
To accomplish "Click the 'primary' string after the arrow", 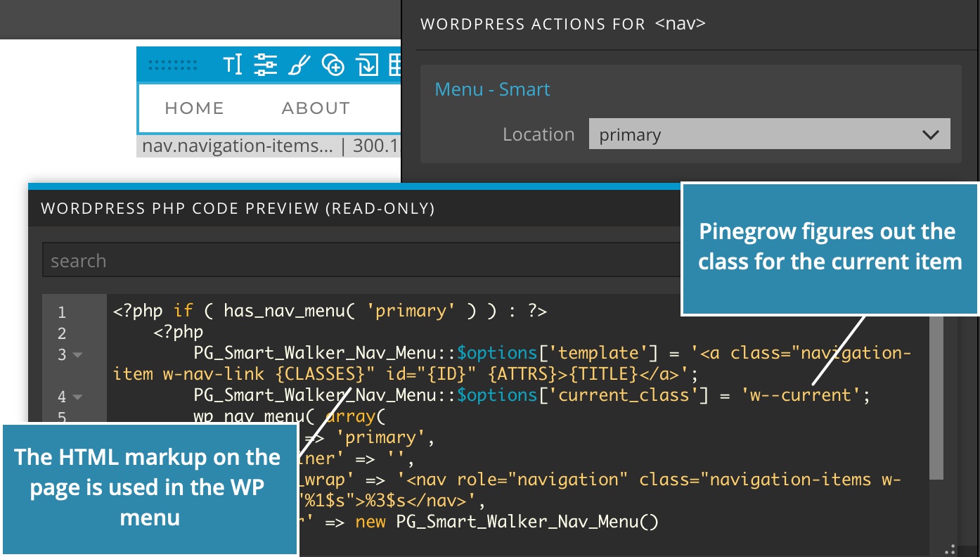I will [381, 437].
